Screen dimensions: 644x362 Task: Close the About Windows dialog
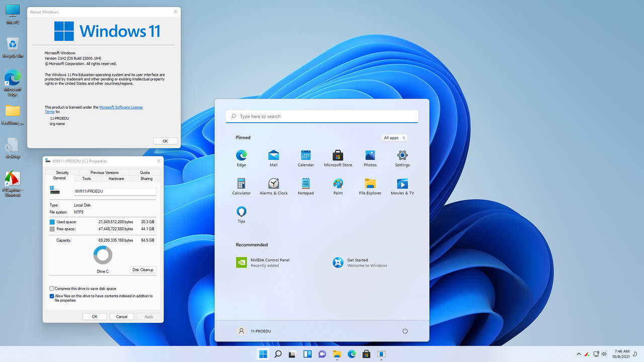pos(176,12)
